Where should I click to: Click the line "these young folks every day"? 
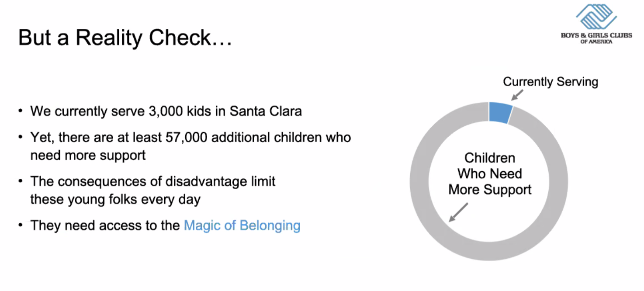(115, 199)
